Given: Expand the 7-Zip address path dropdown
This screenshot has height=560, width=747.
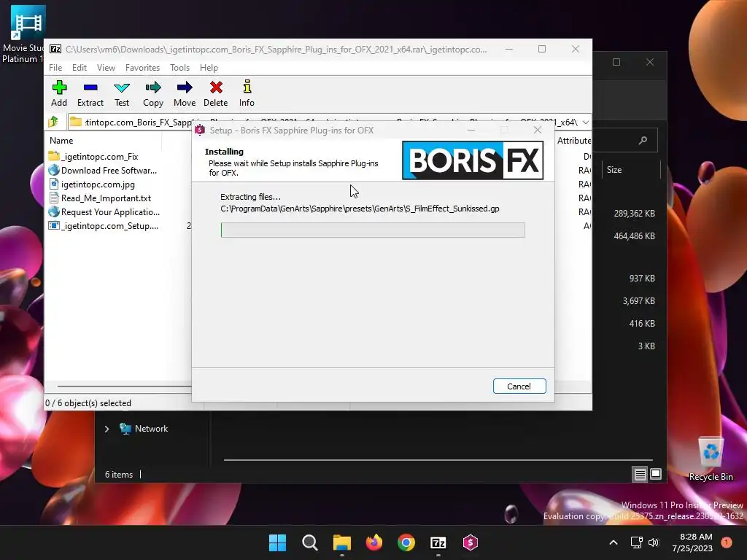Looking at the screenshot, I should pyautogui.click(x=586, y=122).
